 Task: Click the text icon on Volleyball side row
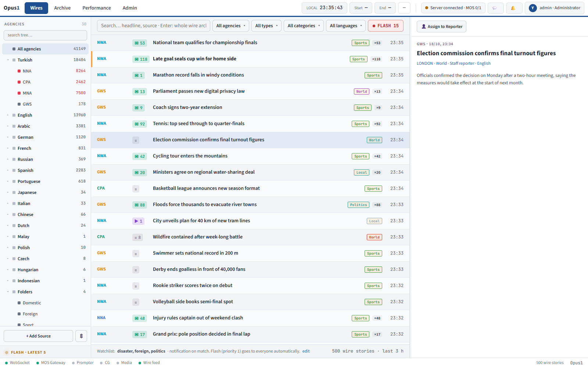click(136, 302)
